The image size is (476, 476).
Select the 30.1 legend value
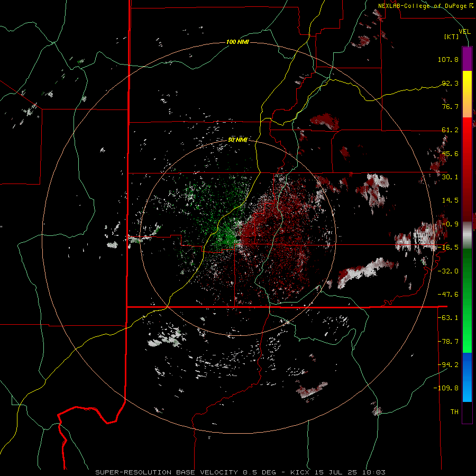tap(450, 177)
